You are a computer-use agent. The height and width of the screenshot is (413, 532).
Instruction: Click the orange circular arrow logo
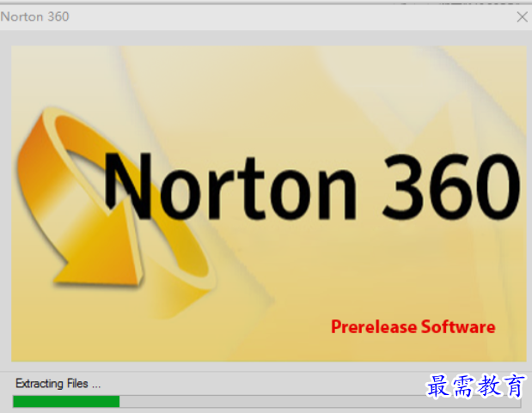click(115, 212)
